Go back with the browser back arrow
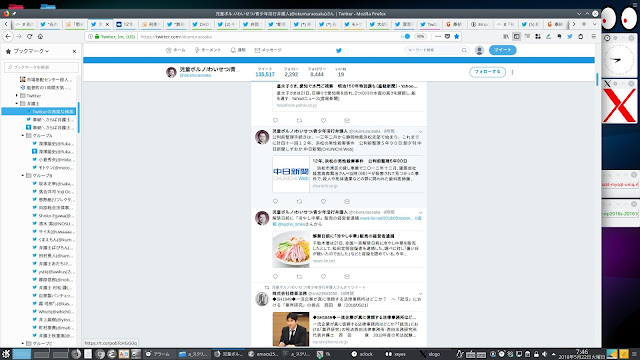 [x=8, y=36]
